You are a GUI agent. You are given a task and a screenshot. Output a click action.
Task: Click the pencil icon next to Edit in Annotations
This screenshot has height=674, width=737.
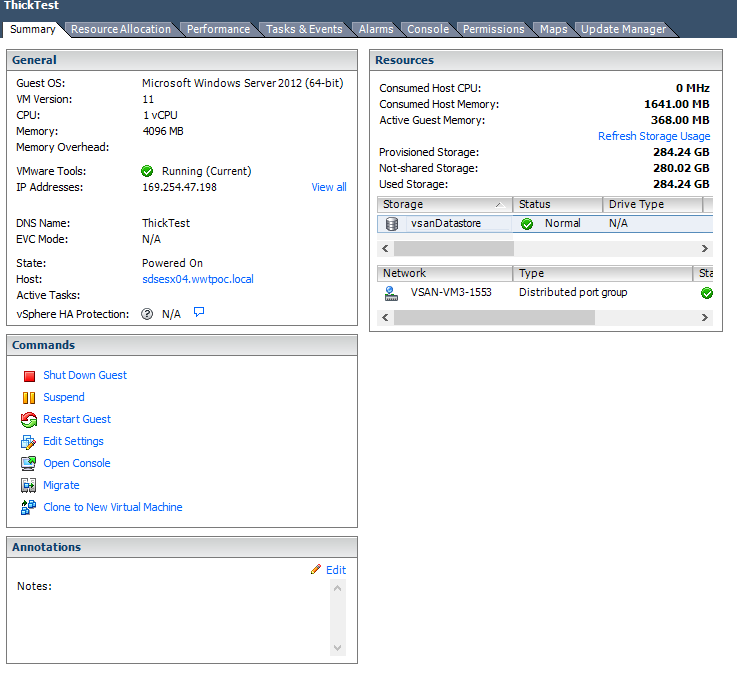[316, 569]
